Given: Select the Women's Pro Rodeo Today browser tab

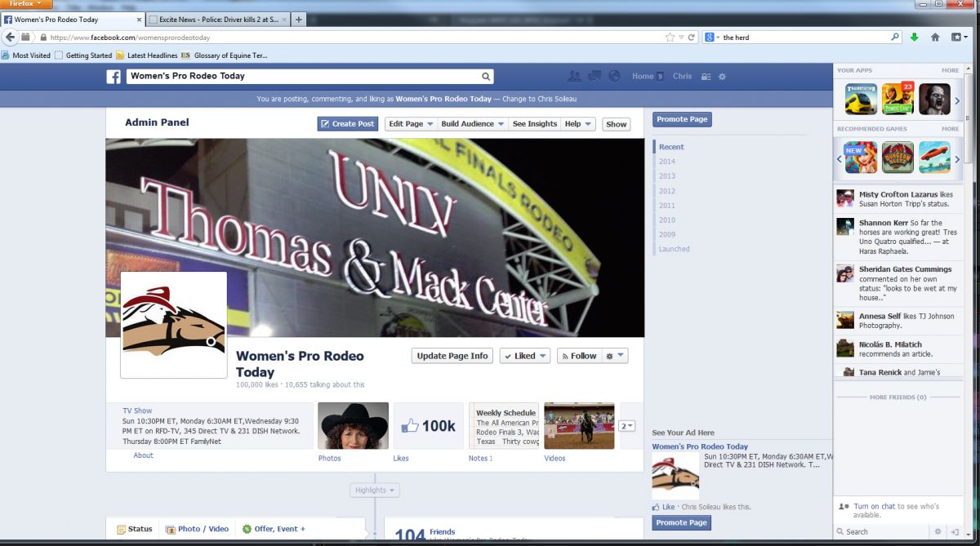Looking at the screenshot, I should tap(72, 19).
